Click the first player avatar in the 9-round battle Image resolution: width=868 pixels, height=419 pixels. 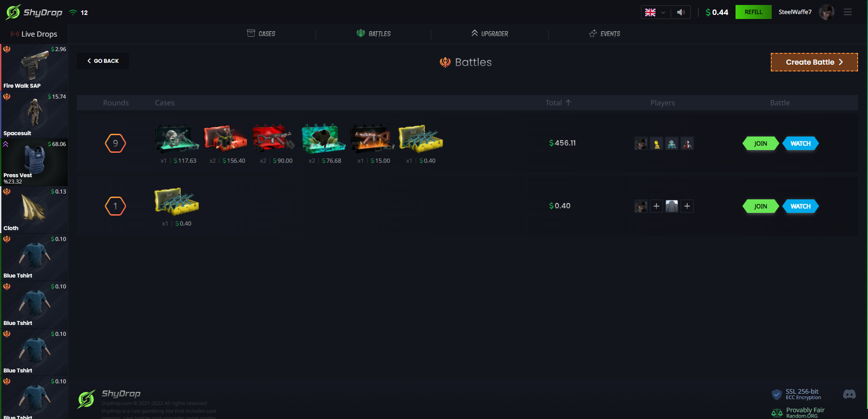(641, 143)
